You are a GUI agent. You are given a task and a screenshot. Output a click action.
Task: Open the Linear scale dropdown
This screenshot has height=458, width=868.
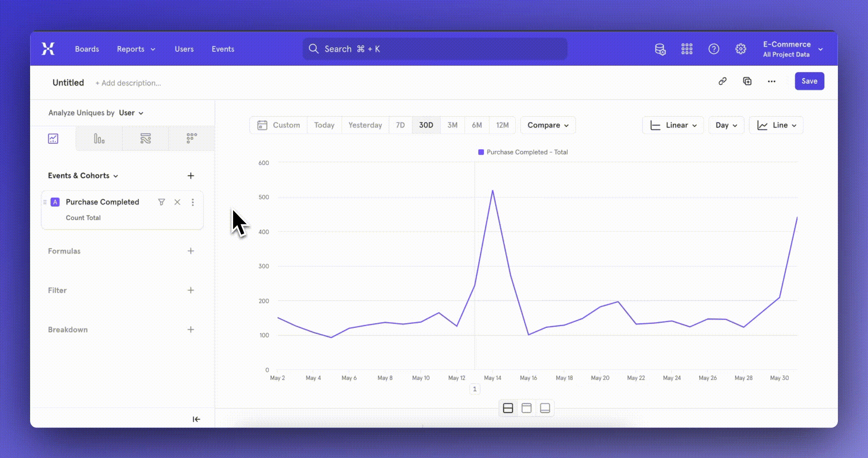pyautogui.click(x=673, y=125)
